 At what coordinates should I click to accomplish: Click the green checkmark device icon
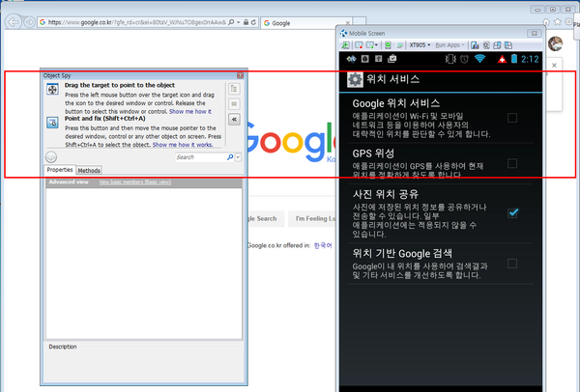[388, 45]
